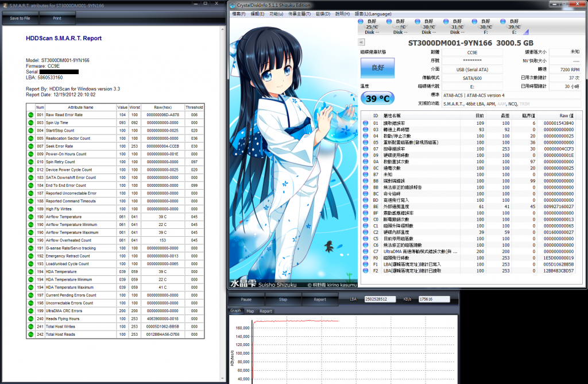Click the Report button next to Stop
This screenshot has height=384, width=588.
tap(320, 299)
